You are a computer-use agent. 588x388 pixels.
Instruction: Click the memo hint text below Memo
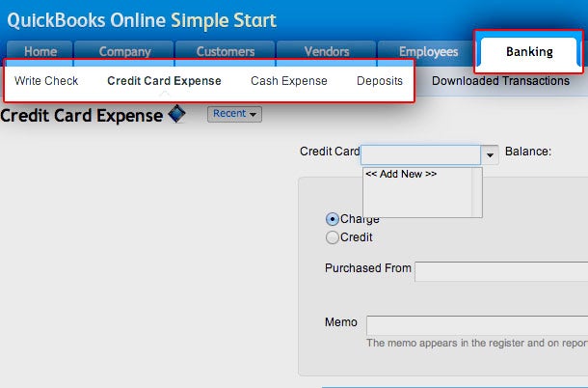pyautogui.click(x=477, y=343)
